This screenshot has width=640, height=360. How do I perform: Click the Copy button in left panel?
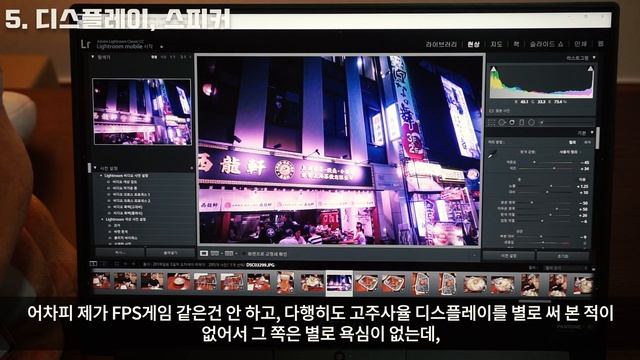[120, 253]
